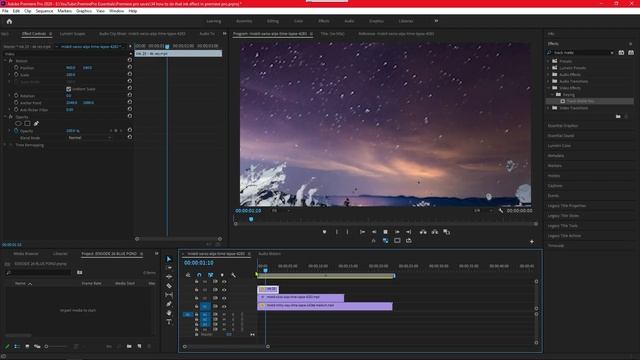Image resolution: width=640 pixels, height=360 pixels.
Task: Toggle Rotation animation stopwatch
Action: pyautogui.click(x=16, y=96)
